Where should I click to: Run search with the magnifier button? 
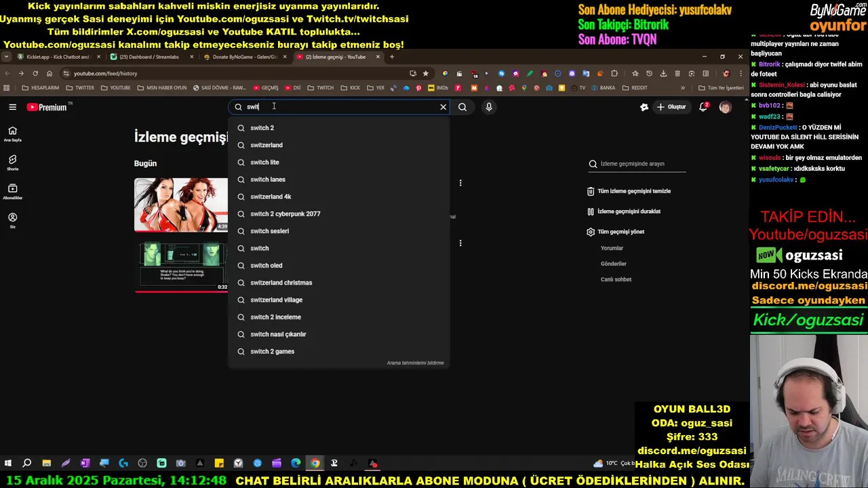pyautogui.click(x=462, y=107)
